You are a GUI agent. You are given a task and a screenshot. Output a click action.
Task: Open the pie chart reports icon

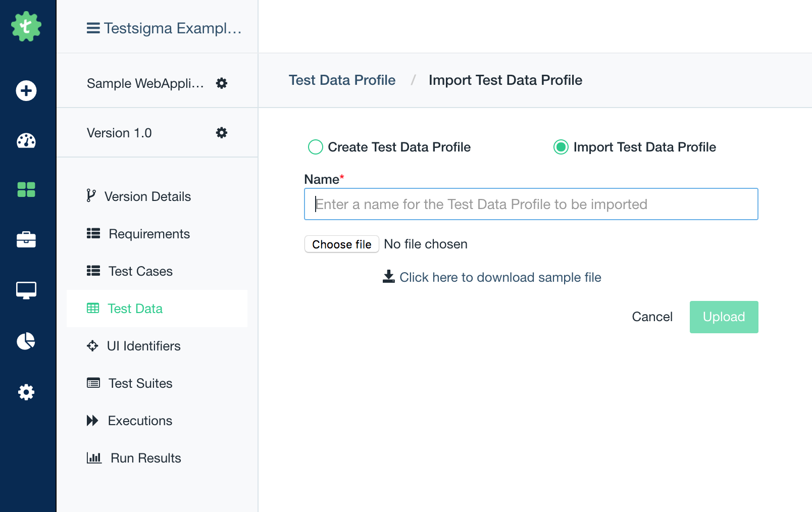26,341
